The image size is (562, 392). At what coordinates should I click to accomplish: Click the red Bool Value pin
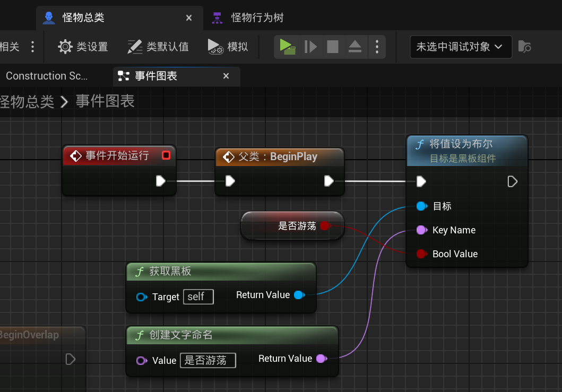click(x=421, y=254)
